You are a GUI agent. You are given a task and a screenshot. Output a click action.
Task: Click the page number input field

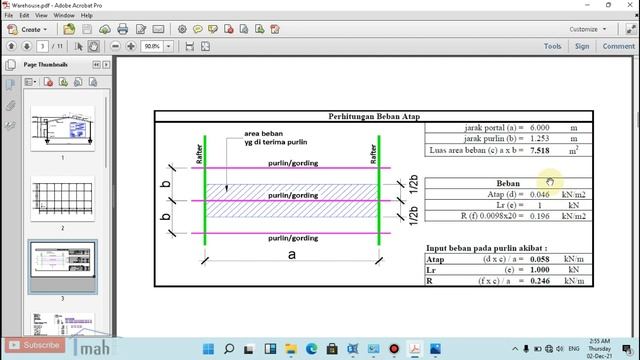(x=42, y=46)
